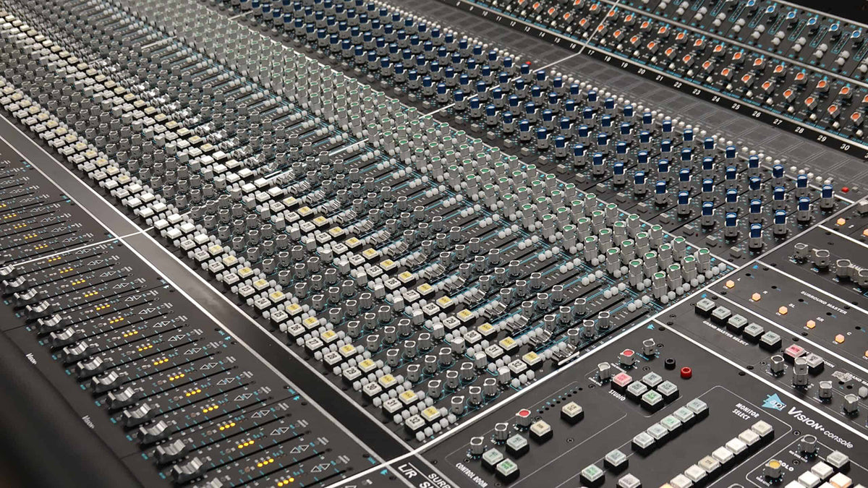Viewport: 868px width, 488px height.
Task: Tap the pink button below the Grand Master Select row
Action: click(794, 351)
